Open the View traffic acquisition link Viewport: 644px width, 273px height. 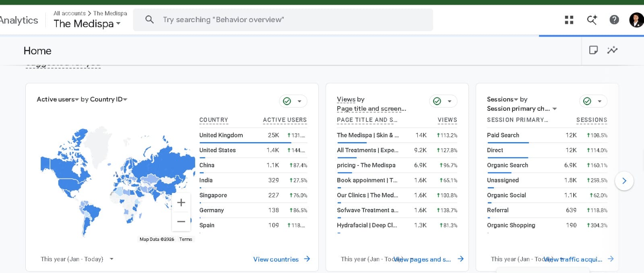[573, 259]
